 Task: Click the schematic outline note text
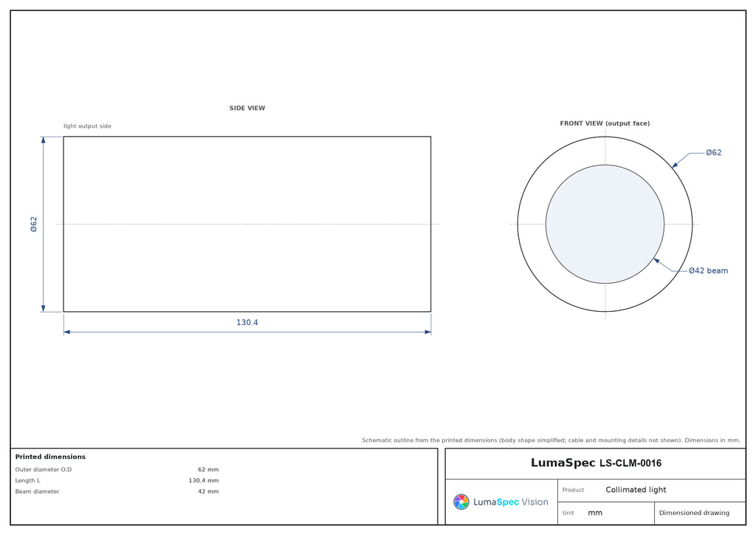[x=551, y=440]
